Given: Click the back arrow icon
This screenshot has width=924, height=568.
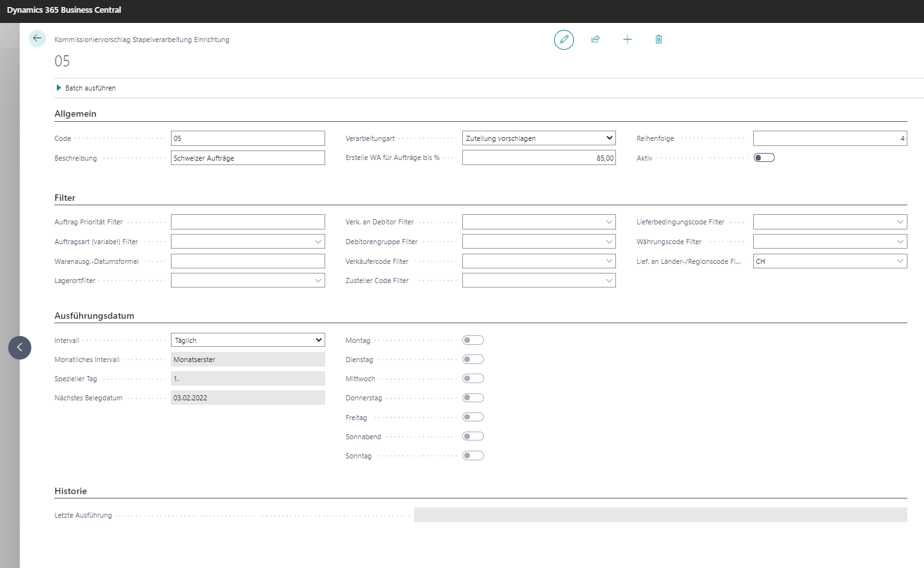Looking at the screenshot, I should 37,39.
